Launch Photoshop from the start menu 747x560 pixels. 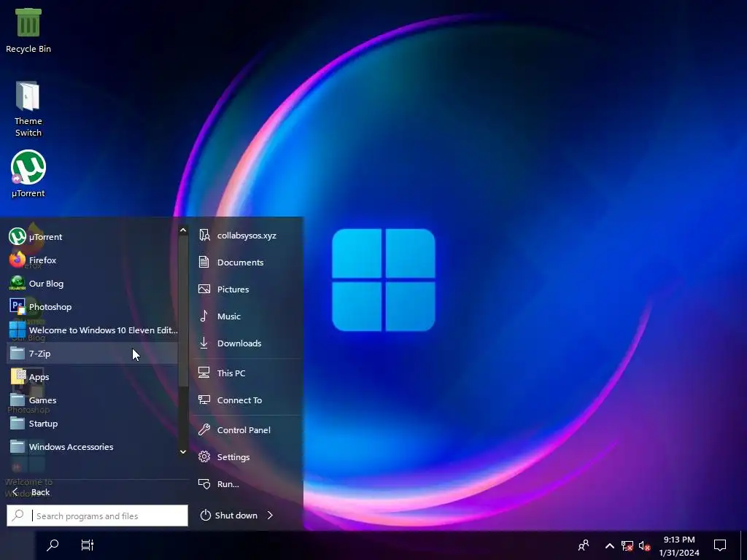pyautogui.click(x=92, y=307)
